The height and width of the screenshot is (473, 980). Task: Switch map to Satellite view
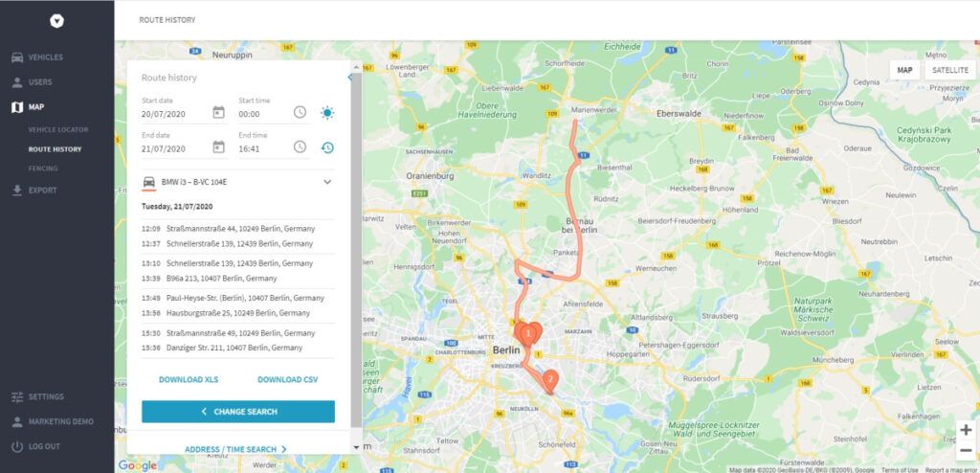tap(950, 70)
